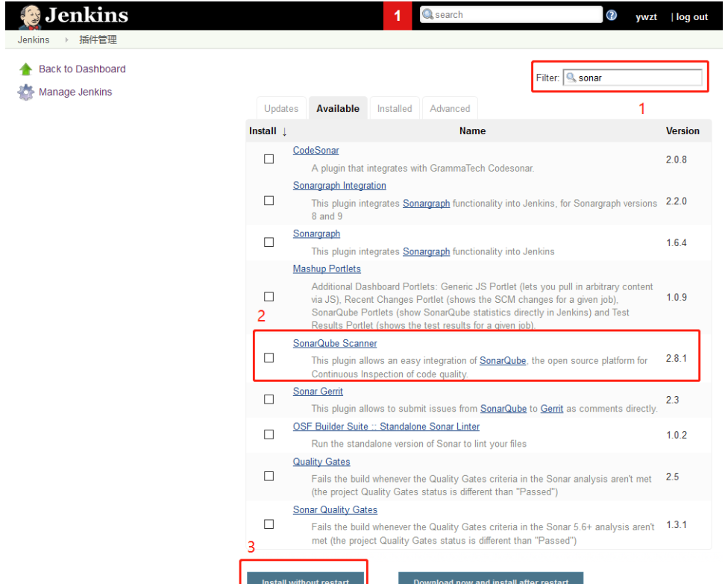
Task: Click the Version column header
Action: click(x=682, y=131)
